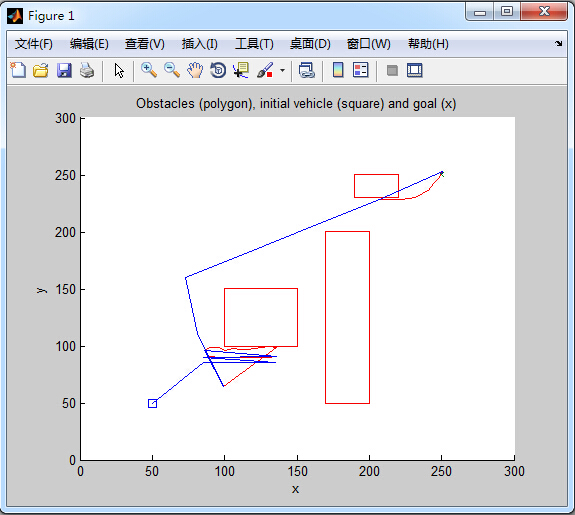Click the Link Plot icon
Screen dimensions: 575x515
307,70
